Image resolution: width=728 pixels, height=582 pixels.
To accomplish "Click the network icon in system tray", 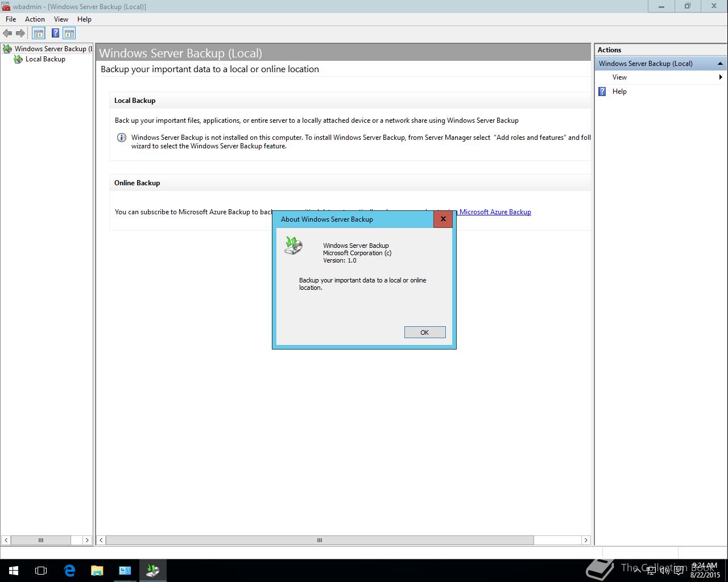I will [651, 571].
